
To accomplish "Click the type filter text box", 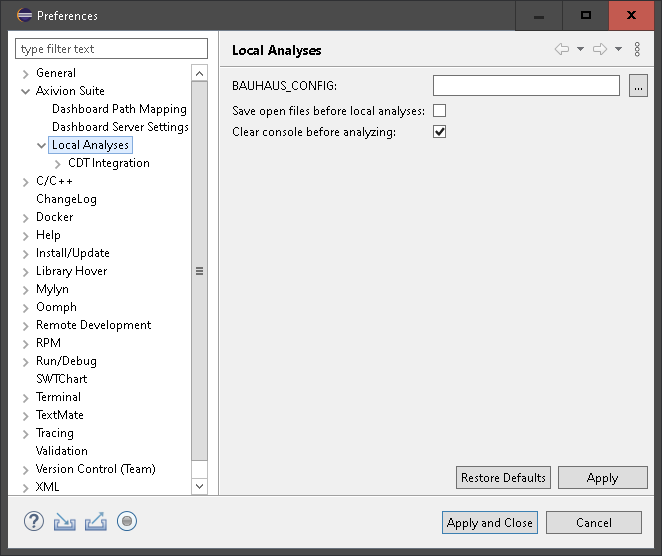I will (x=111, y=49).
